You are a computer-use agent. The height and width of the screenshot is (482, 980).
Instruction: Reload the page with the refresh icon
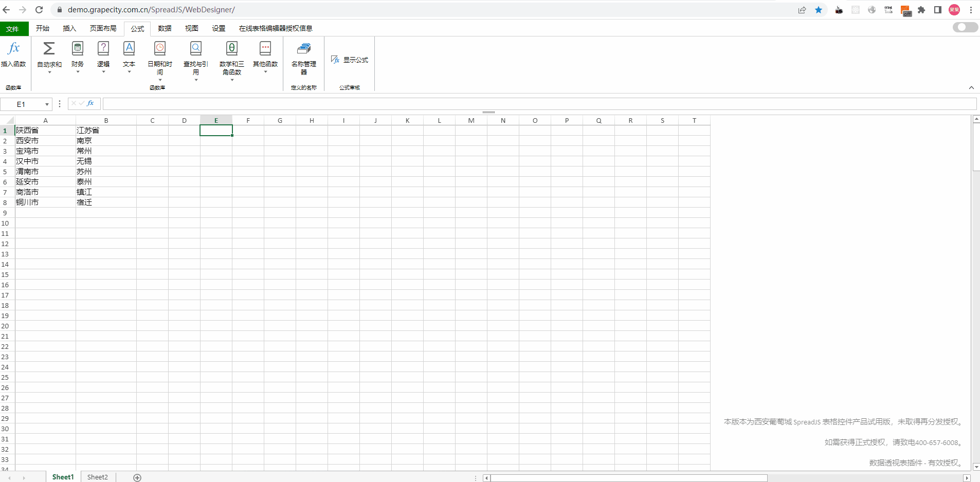click(39, 10)
